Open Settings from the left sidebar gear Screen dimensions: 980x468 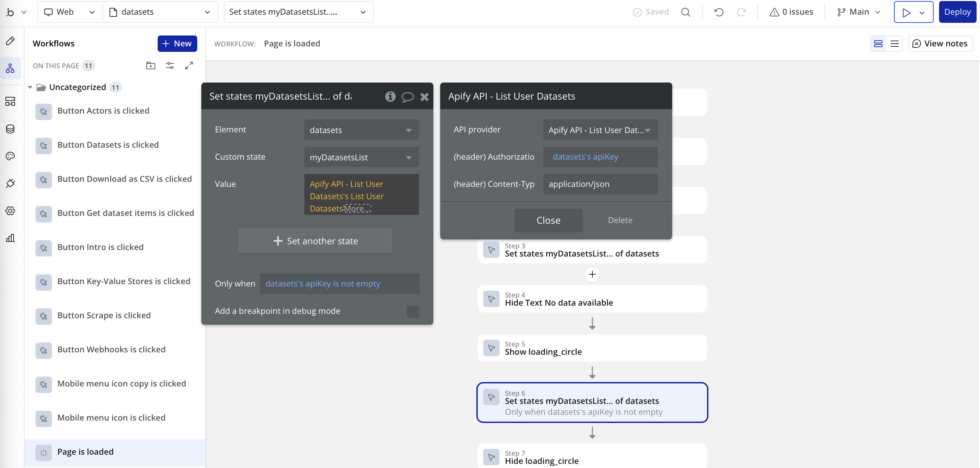10,210
